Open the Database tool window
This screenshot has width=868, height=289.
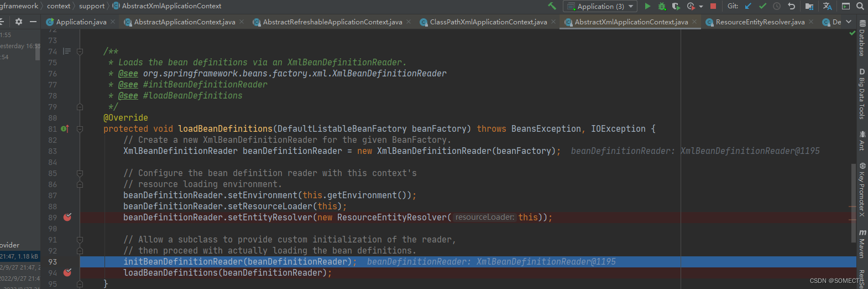tap(862, 38)
